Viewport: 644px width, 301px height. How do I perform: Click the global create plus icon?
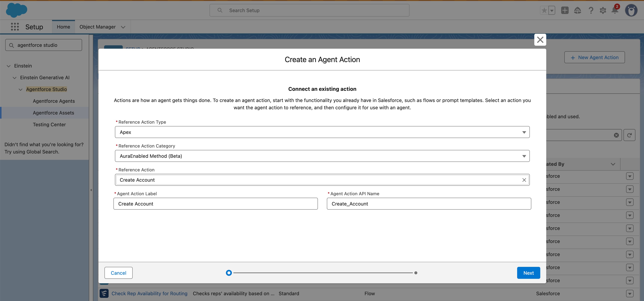(565, 10)
